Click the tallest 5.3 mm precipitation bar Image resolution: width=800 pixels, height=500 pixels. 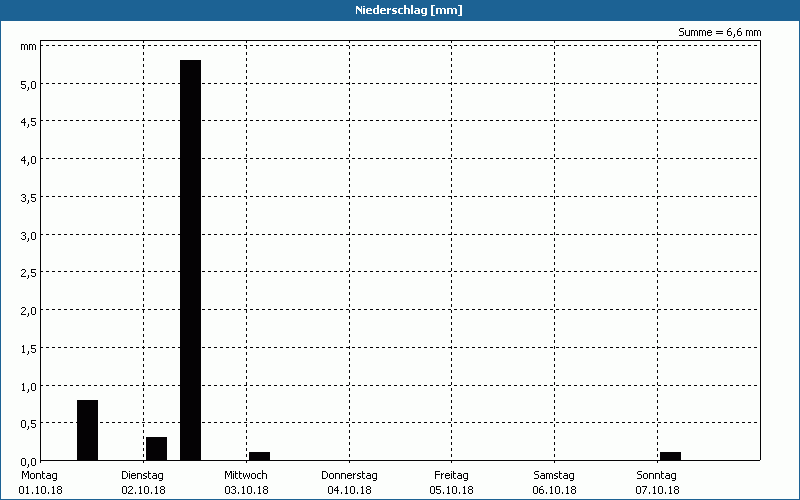tap(190, 260)
